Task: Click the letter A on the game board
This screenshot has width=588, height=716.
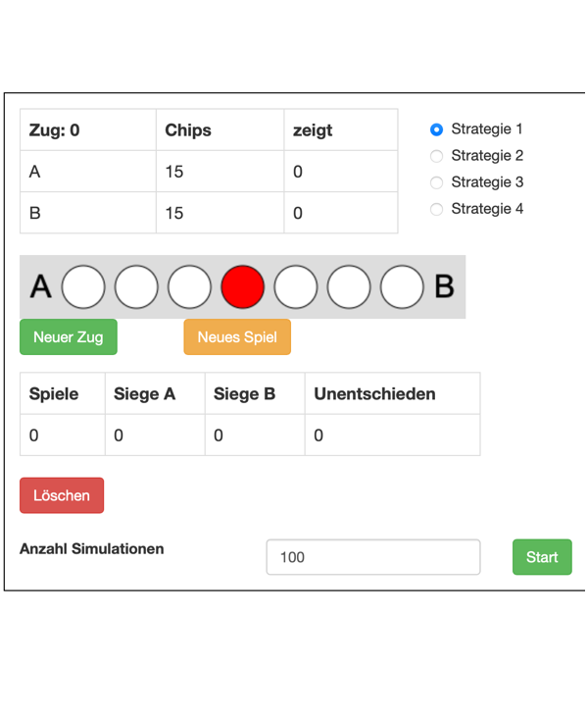Action: pos(40,286)
